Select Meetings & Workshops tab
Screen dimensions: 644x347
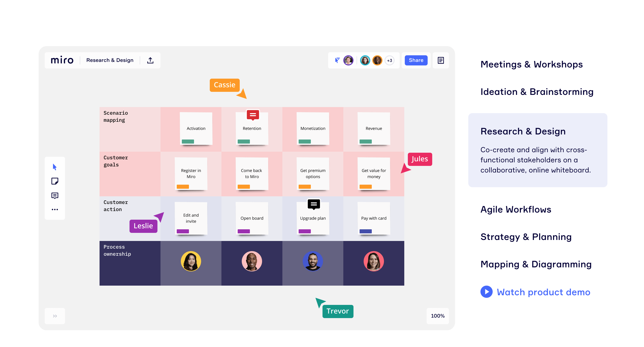coord(532,64)
